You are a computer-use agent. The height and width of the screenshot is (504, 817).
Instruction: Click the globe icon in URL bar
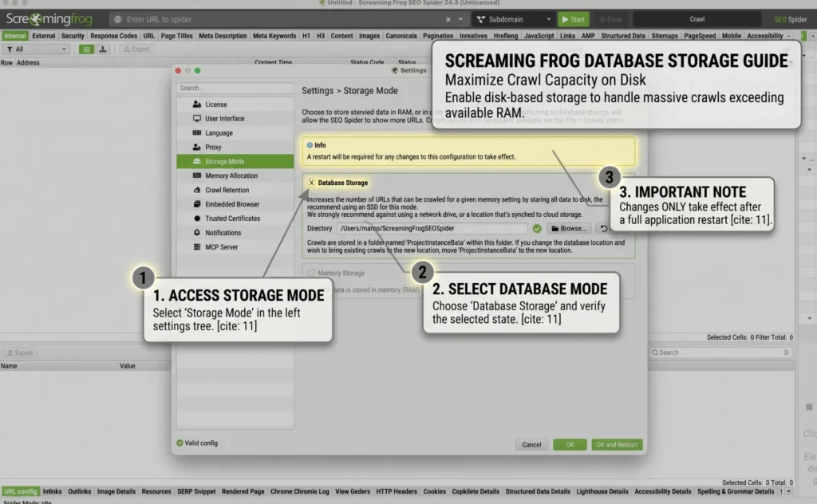coord(118,19)
